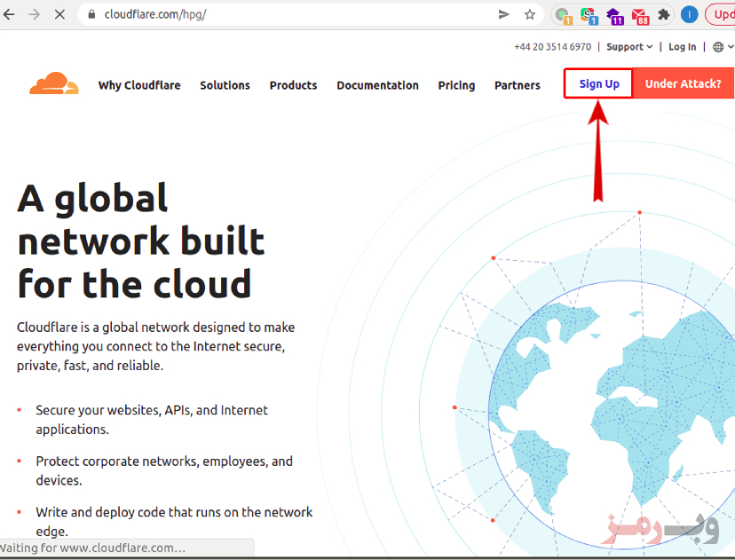Image resolution: width=735 pixels, height=560 pixels.
Task: Click the share page arrow icon in address bar
Action: (x=503, y=14)
